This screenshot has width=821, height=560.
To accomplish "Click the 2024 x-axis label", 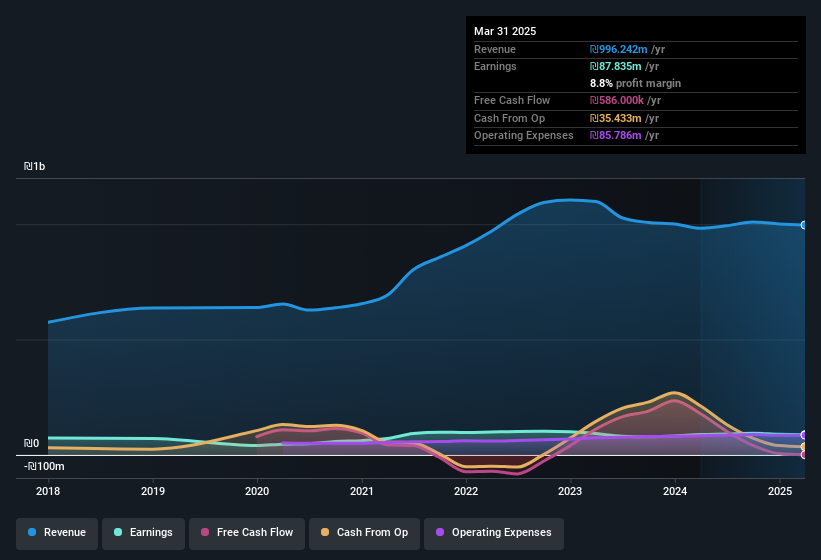I will point(675,491).
